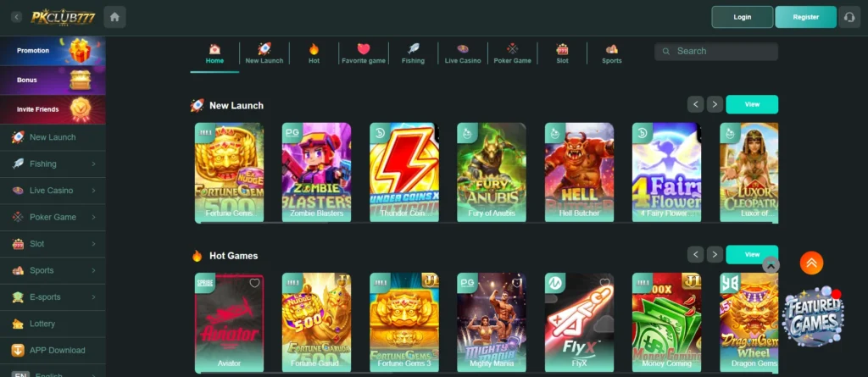
Task: Click the Login button
Action: coord(743,17)
